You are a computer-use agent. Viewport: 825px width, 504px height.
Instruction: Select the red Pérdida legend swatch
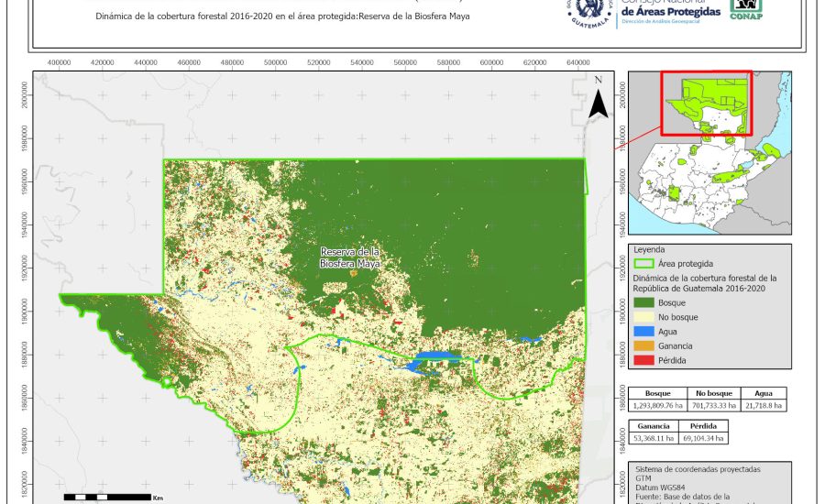(644, 360)
